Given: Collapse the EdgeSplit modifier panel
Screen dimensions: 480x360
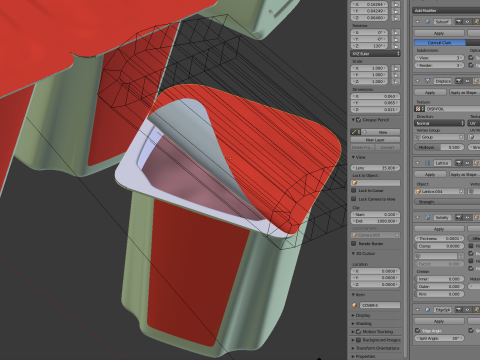Looking at the screenshot, I should pyautogui.click(x=418, y=310).
